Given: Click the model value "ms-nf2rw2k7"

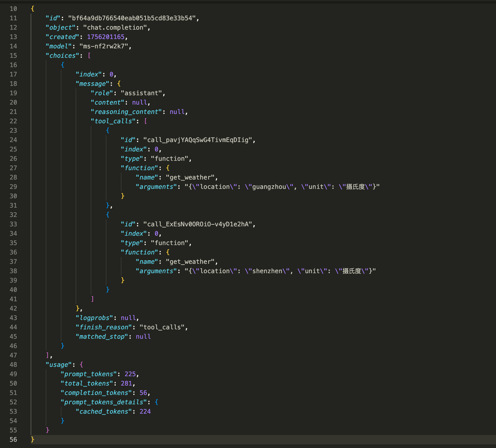Looking at the screenshot, I should 104,46.
